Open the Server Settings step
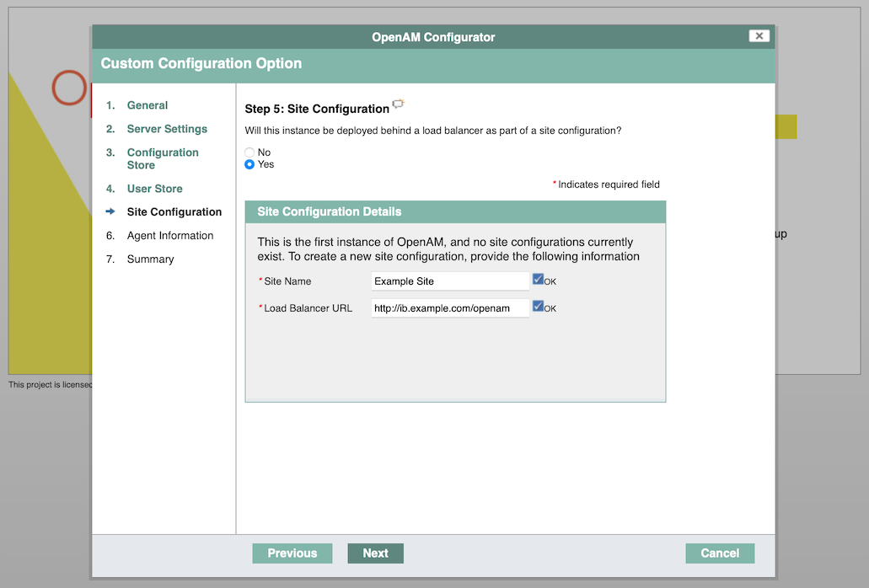Screen dimensions: 869x588 coord(167,129)
